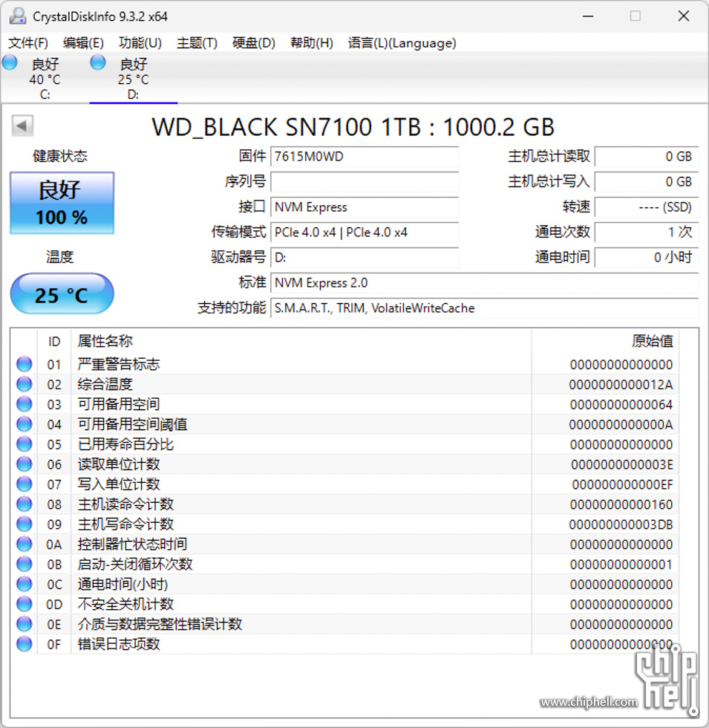Click the status orb for 0D 不安全关机计数
Image resolution: width=709 pixels, height=728 pixels.
[24, 603]
